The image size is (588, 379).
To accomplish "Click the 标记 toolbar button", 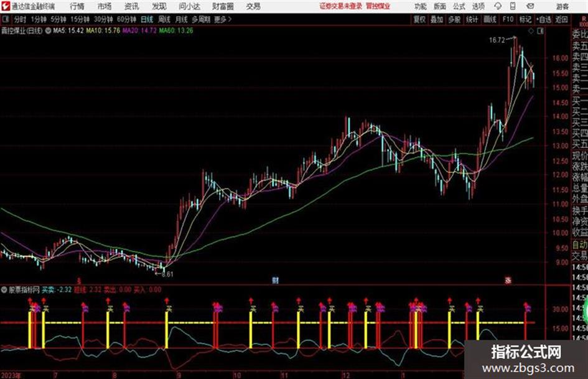I will (525, 19).
